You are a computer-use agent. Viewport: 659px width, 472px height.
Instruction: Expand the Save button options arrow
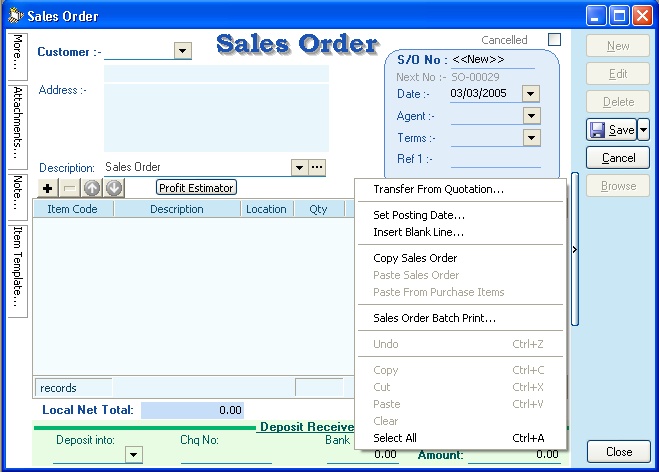click(x=643, y=130)
